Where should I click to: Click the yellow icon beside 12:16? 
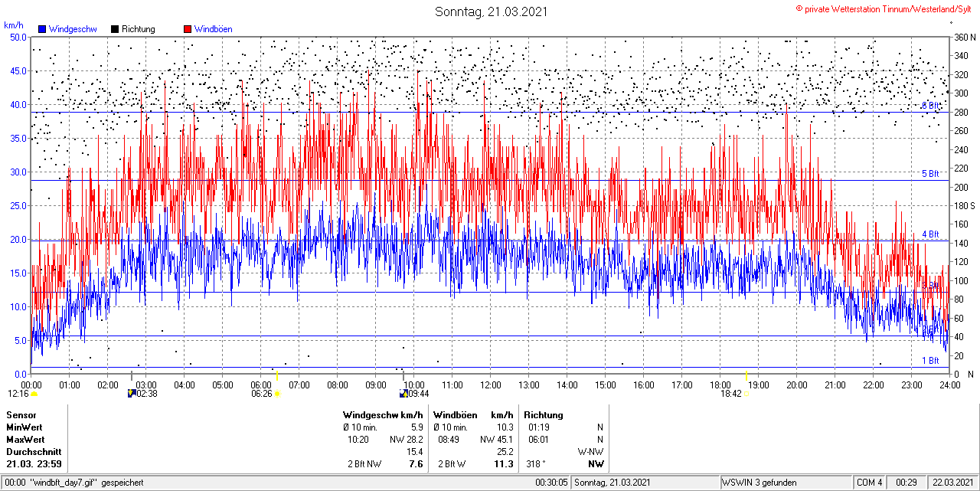point(34,394)
